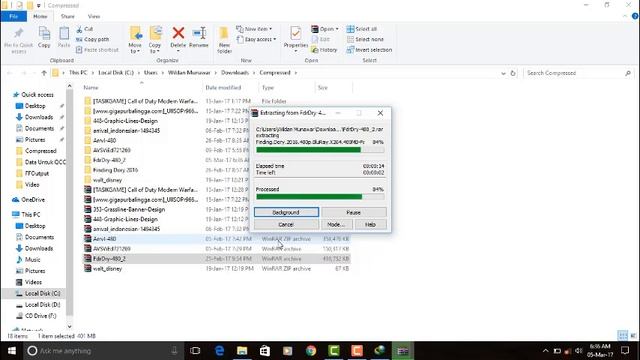Image resolution: width=640 pixels, height=360 pixels.
Task: Collapse the ribbon with chevron
Action: pyautogui.click(x=625, y=16)
